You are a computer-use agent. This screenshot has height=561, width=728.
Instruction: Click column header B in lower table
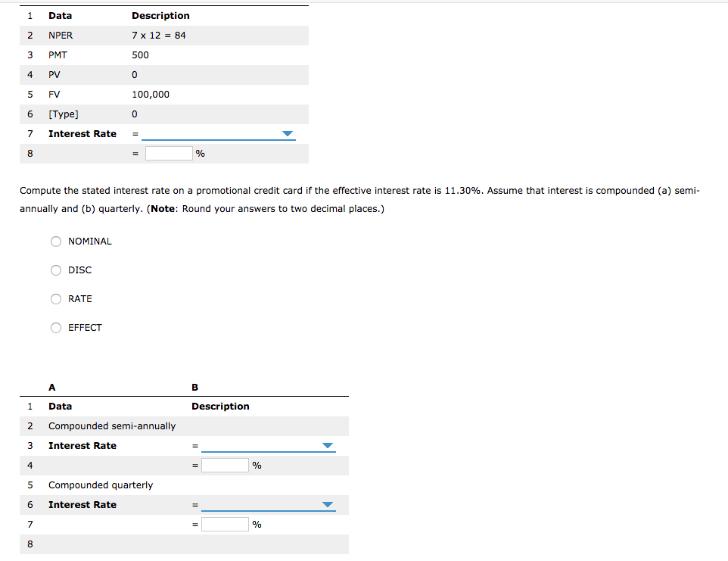[x=194, y=387]
